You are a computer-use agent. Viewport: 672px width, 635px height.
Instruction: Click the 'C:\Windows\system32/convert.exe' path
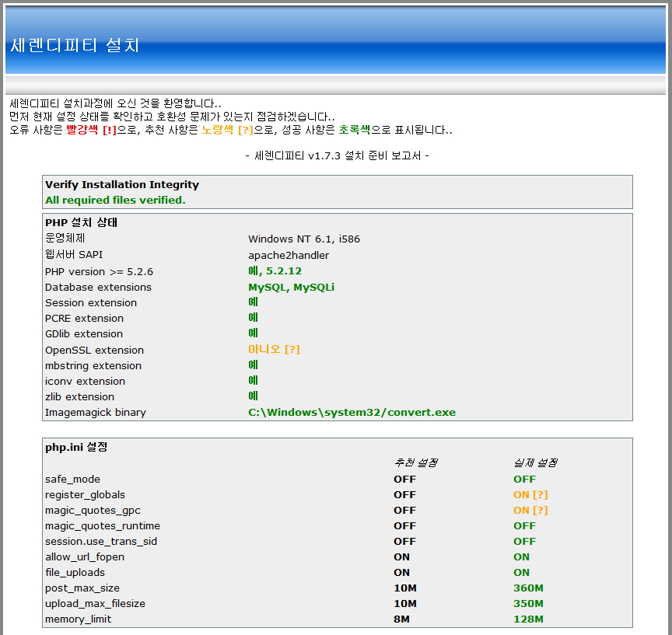coord(352,413)
